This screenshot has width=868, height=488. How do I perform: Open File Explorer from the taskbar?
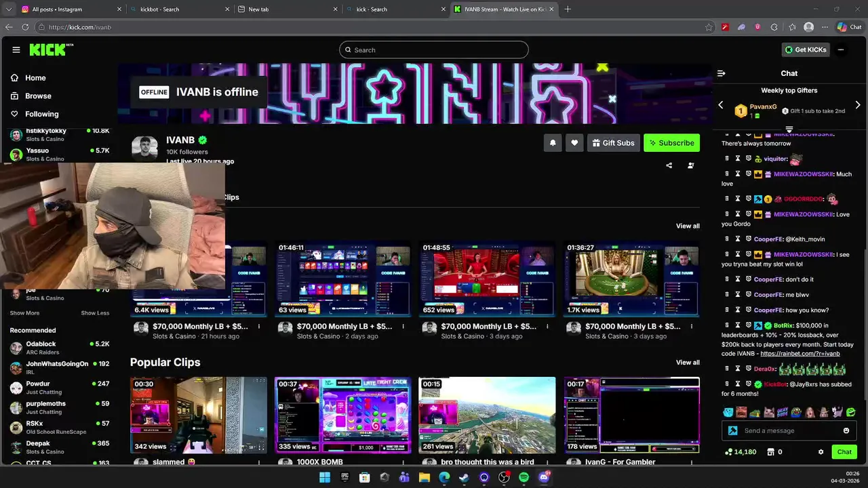pyautogui.click(x=424, y=477)
